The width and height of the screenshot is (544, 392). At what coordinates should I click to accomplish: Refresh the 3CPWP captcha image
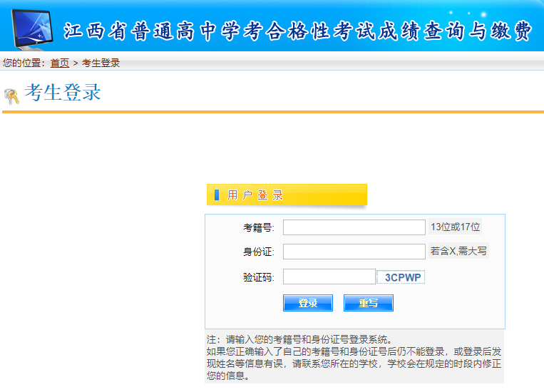coord(401,277)
